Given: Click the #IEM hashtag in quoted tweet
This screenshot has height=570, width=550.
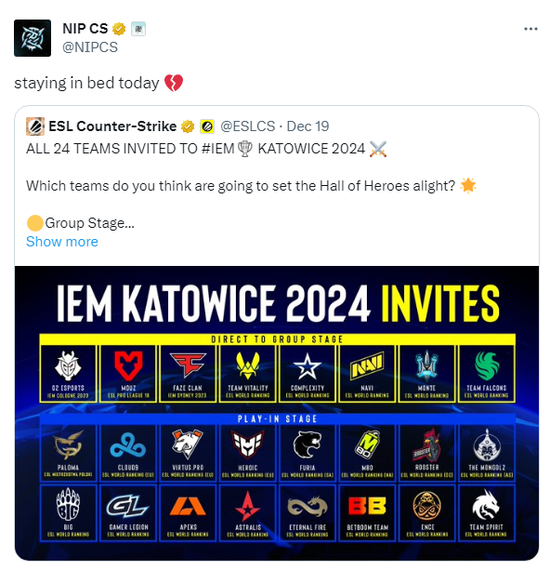Looking at the screenshot, I should point(218,149).
